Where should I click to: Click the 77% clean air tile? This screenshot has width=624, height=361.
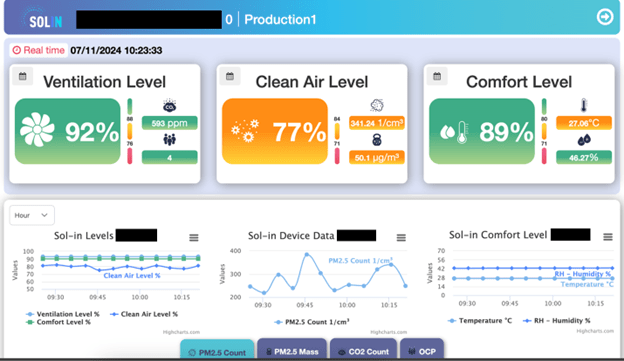[x=275, y=131]
